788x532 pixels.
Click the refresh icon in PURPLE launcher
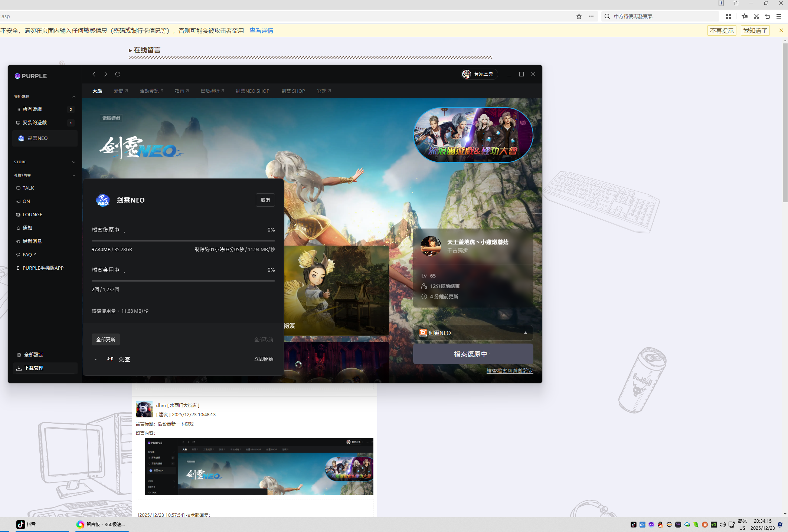118,74
